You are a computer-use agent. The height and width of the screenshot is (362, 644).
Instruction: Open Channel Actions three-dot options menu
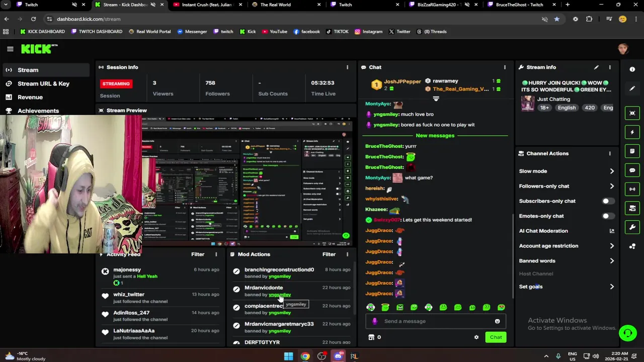coord(610,153)
